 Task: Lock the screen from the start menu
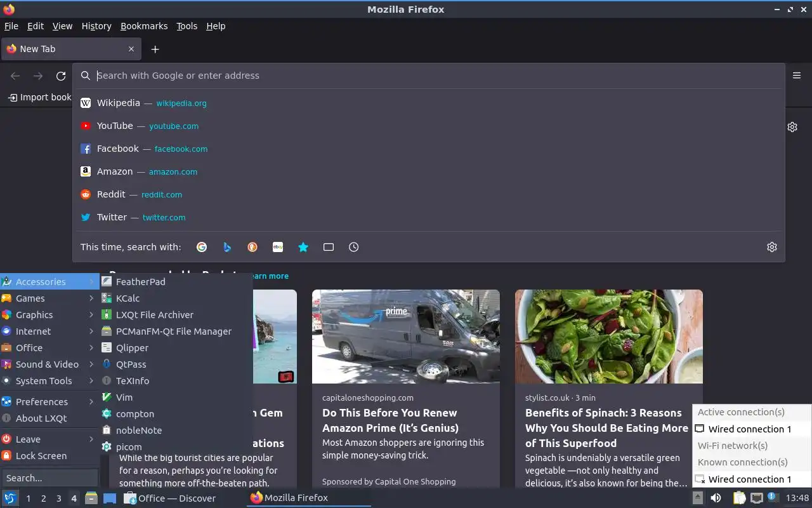pos(49,455)
